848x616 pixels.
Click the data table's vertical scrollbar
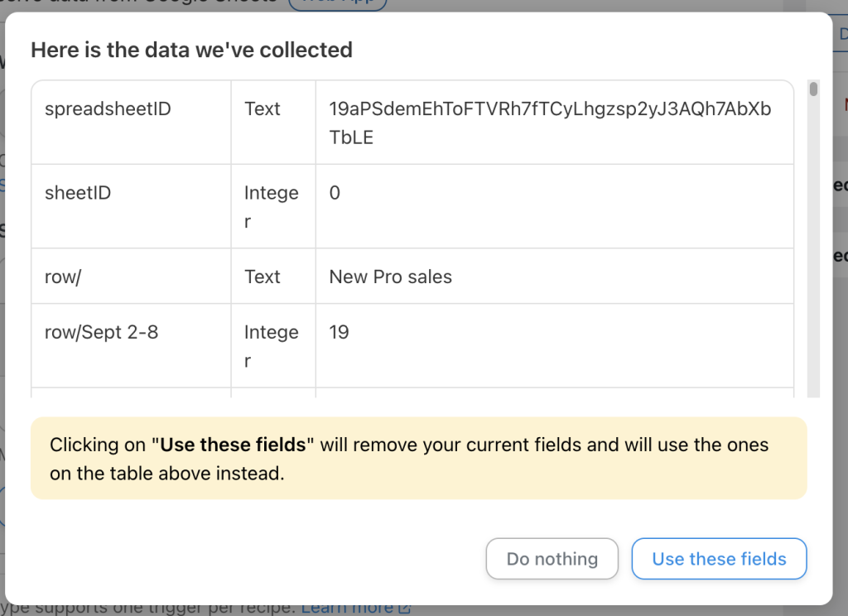(x=812, y=99)
